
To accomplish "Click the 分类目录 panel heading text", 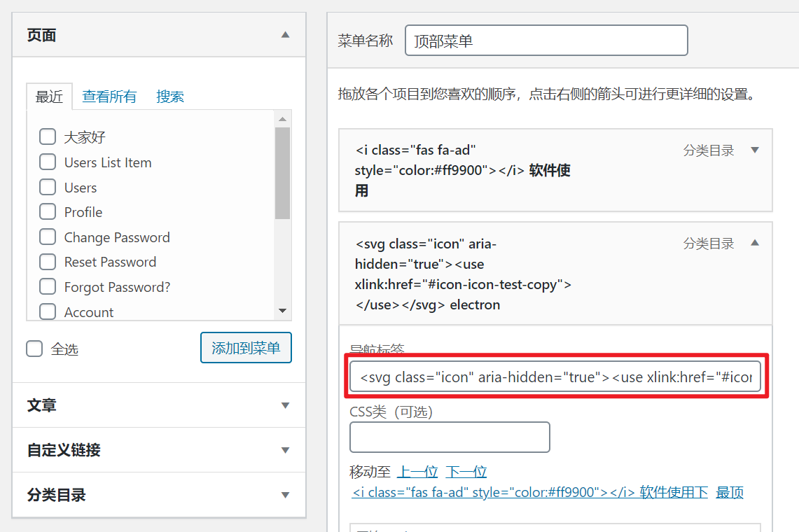I will (x=57, y=495).
